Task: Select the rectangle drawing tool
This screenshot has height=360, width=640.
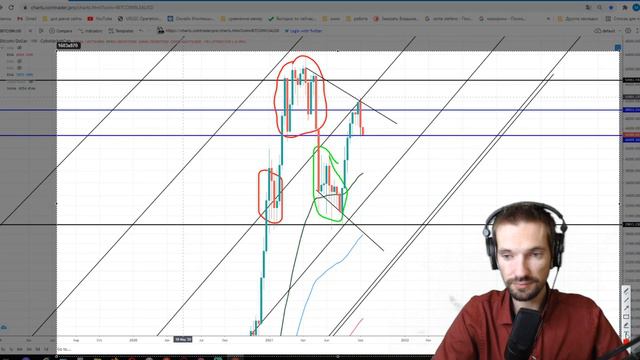Action: click(x=626, y=317)
